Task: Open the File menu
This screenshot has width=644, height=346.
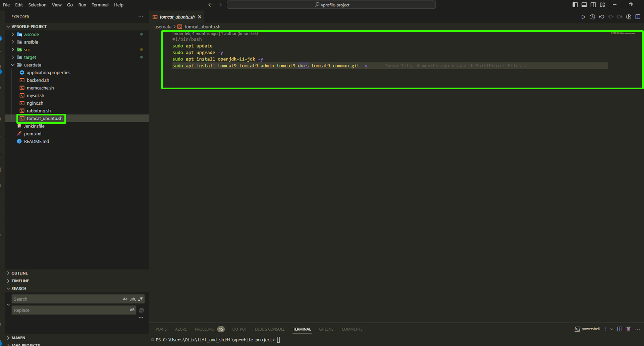Action: pos(6,5)
